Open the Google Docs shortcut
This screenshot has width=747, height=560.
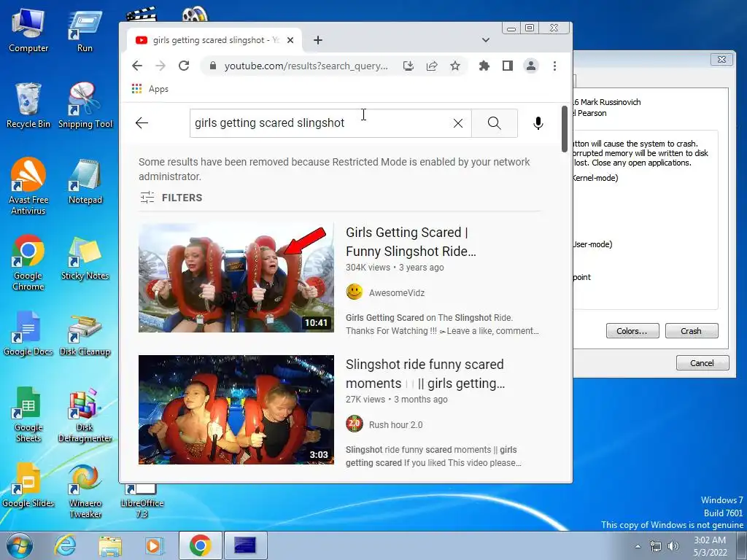[x=28, y=333]
